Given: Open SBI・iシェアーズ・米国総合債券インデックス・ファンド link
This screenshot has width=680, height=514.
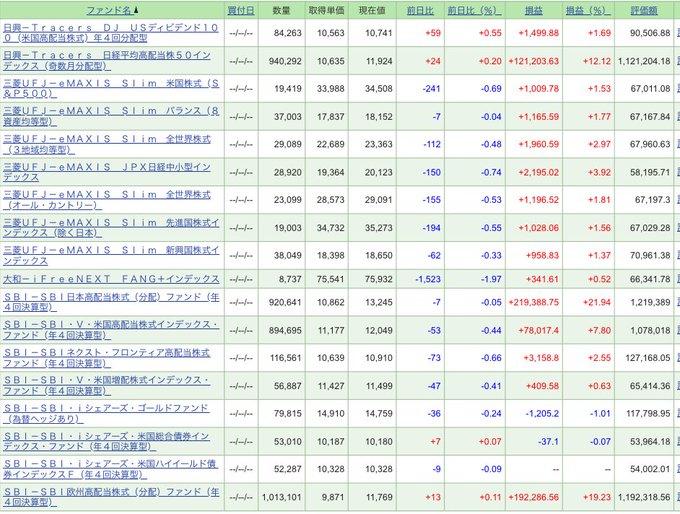Looking at the screenshot, I should pyautogui.click(x=107, y=442).
